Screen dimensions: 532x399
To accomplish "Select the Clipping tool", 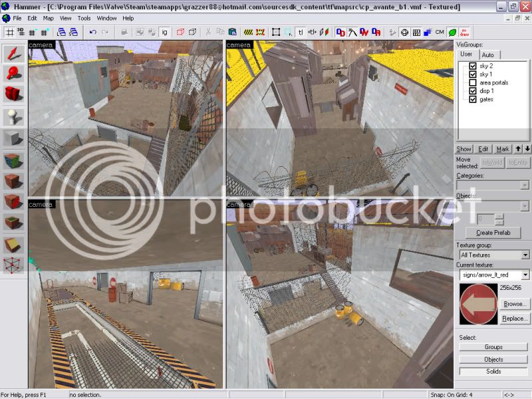I will point(13,244).
